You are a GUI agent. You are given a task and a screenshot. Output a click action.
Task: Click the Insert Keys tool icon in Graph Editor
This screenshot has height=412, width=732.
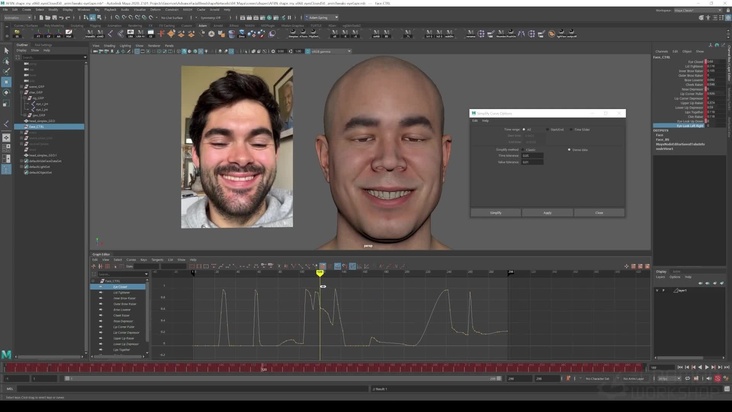point(100,266)
